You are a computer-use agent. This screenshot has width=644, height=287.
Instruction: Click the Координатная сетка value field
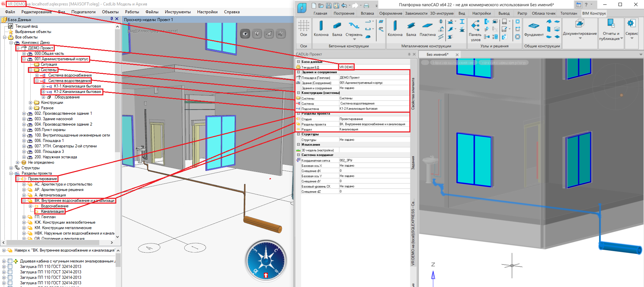pyautogui.click(x=374, y=160)
